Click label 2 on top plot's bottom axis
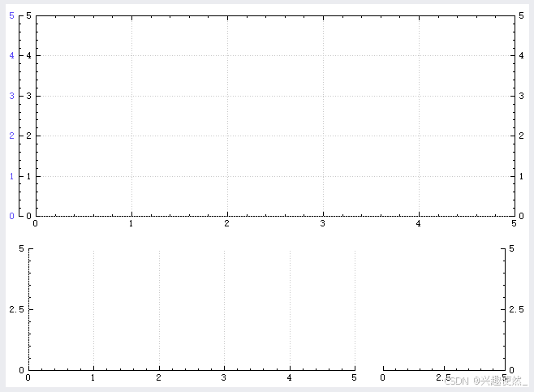 point(226,223)
